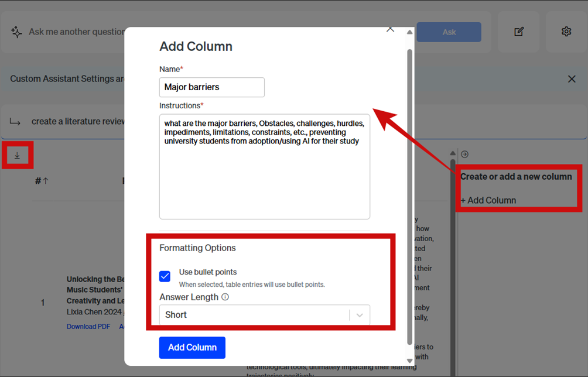Click the + Add Column link
This screenshot has width=588, height=377.
pyautogui.click(x=488, y=200)
